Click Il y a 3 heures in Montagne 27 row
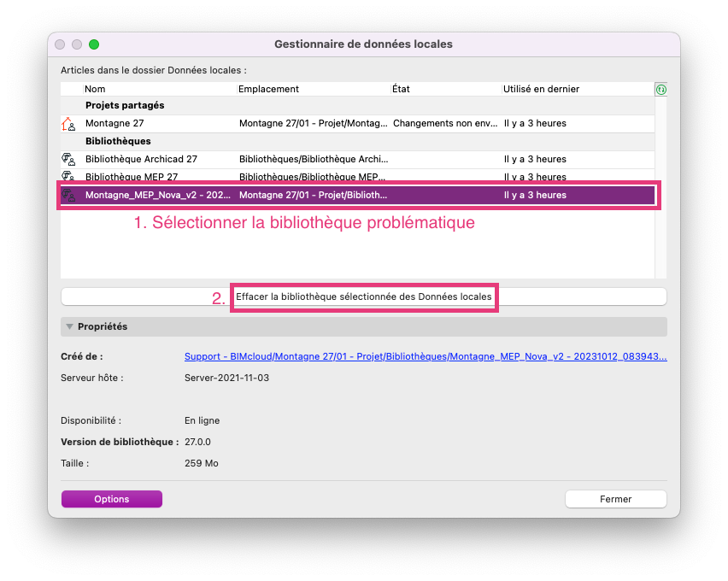The height and width of the screenshot is (581, 728). tap(535, 124)
